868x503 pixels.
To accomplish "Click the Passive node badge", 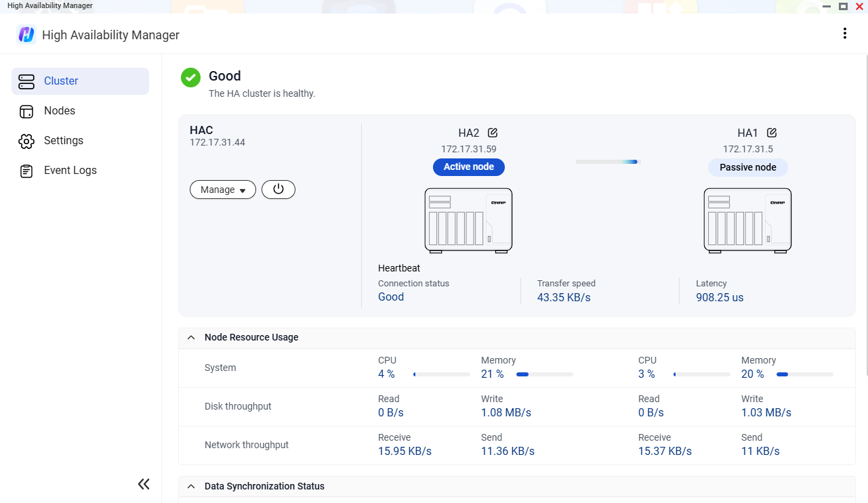I will coord(748,168).
